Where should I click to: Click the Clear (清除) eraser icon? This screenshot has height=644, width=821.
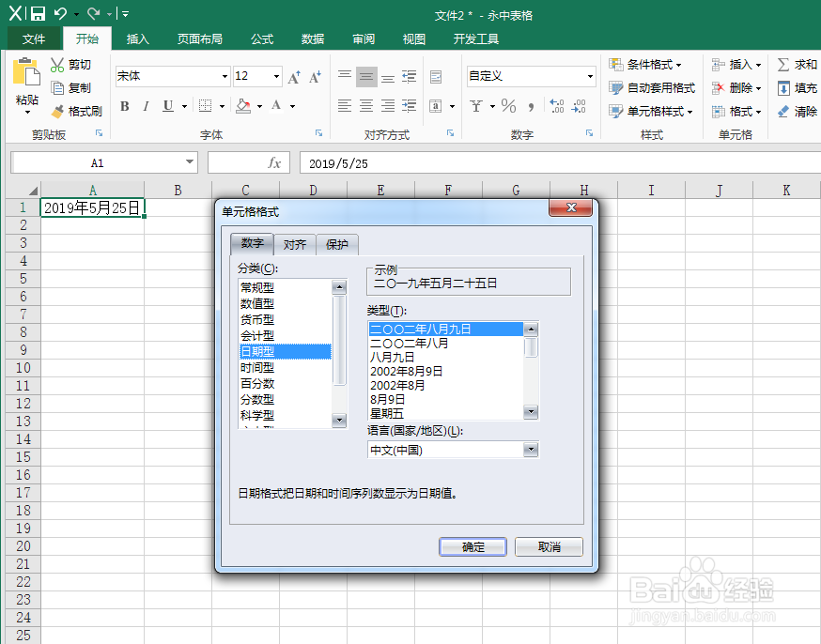783,111
